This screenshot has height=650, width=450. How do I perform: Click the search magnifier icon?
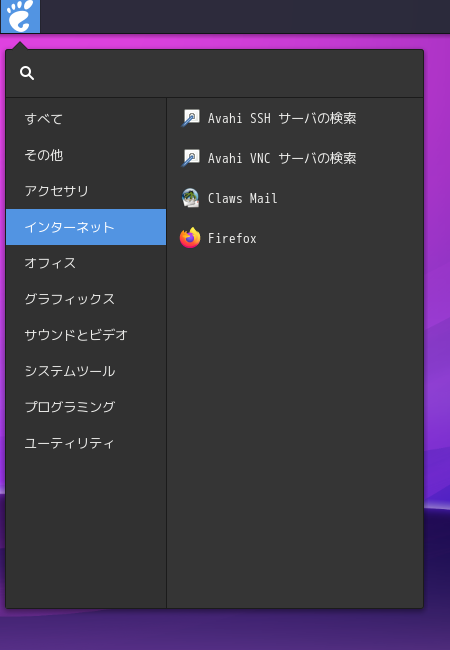click(x=27, y=73)
